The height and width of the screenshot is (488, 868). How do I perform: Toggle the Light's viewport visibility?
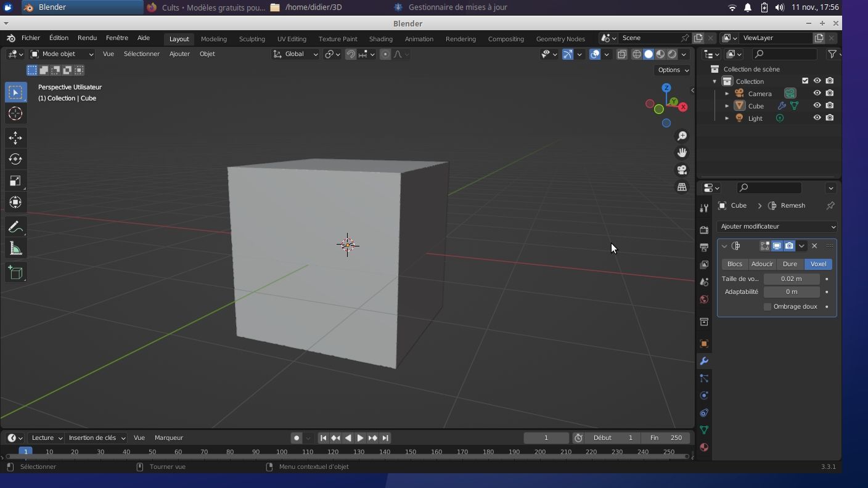coord(817,118)
